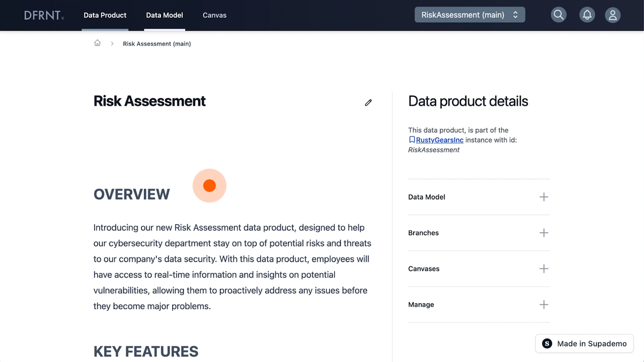The width and height of the screenshot is (644, 362).
Task: Open the RustyGearsInc instance link
Action: tap(439, 140)
